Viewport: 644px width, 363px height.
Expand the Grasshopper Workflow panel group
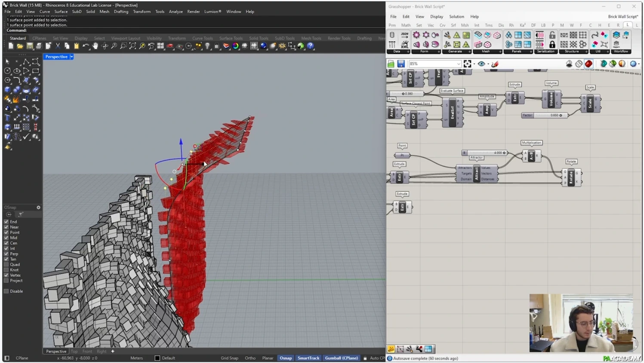pyautogui.click(x=621, y=52)
